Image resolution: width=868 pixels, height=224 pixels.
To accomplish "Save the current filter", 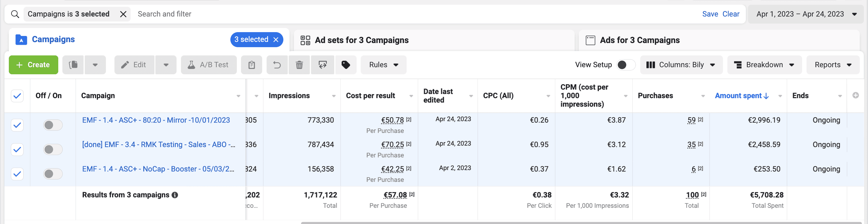I will [x=710, y=14].
